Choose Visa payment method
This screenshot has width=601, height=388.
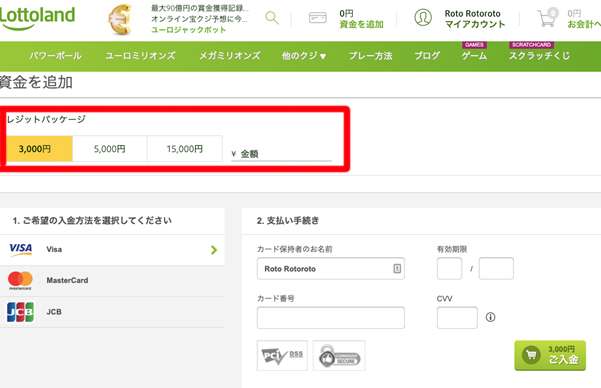[x=112, y=250]
